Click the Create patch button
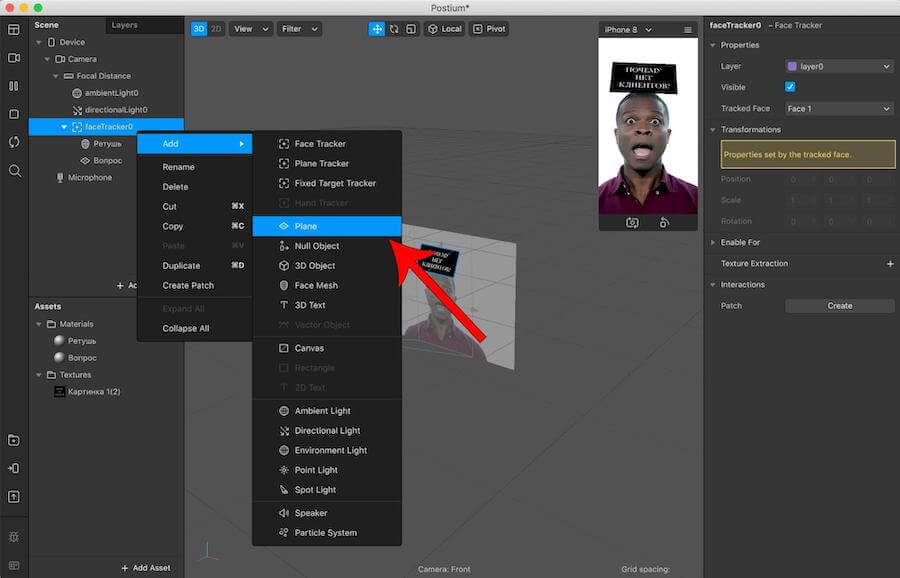Screen dimensions: 900x578 (x=839, y=306)
